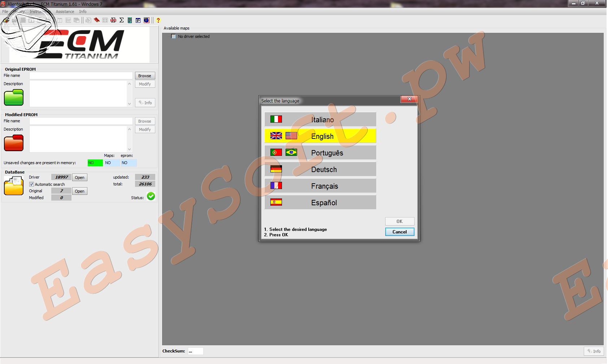
Task: Click the grid table toolbar icon
Action: (105, 20)
